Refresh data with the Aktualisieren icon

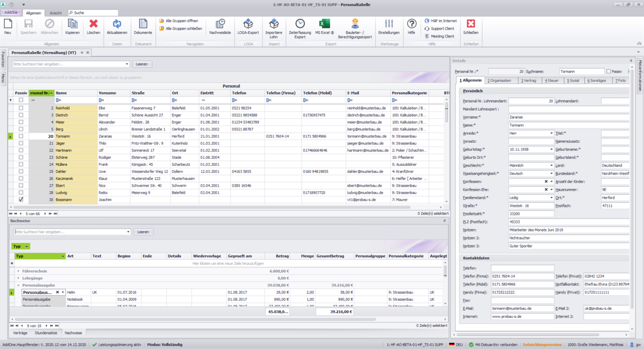(117, 26)
